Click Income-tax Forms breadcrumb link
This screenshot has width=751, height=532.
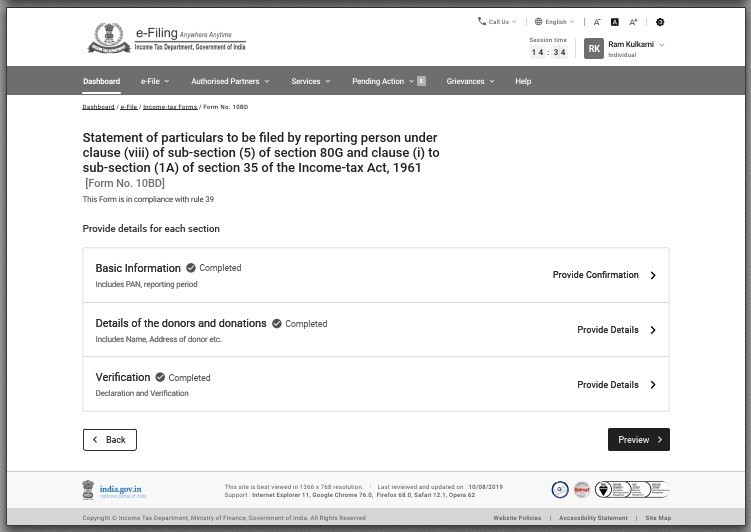pyautogui.click(x=169, y=107)
